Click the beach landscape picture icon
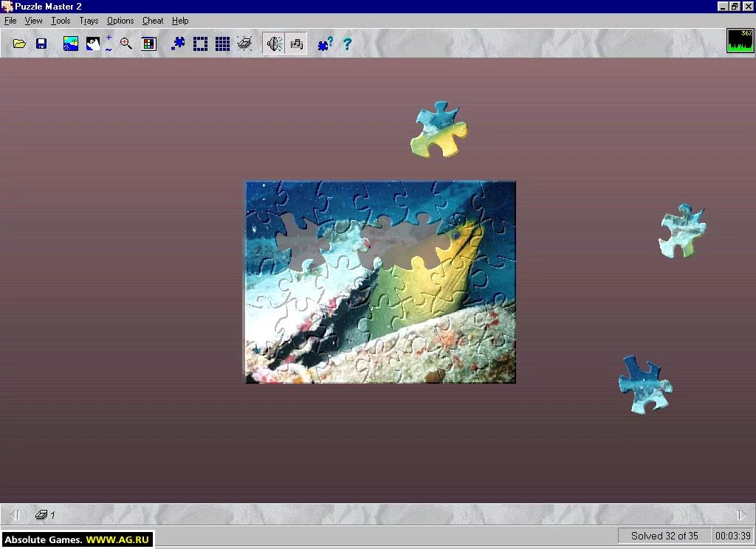Viewport: 756px width, 549px height. pos(71,44)
